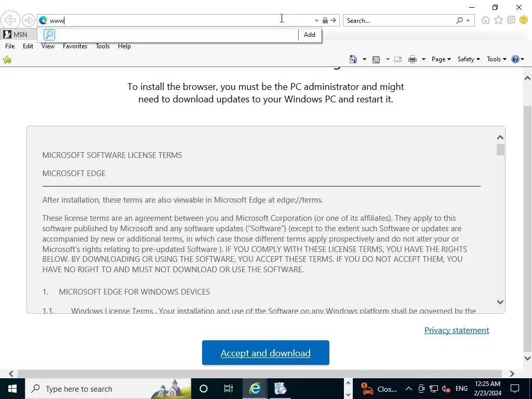The image size is (532, 399).
Task: Click the heading 'MICROSOFT SOFTWARE LICENSE TERMS'
Action: point(112,155)
